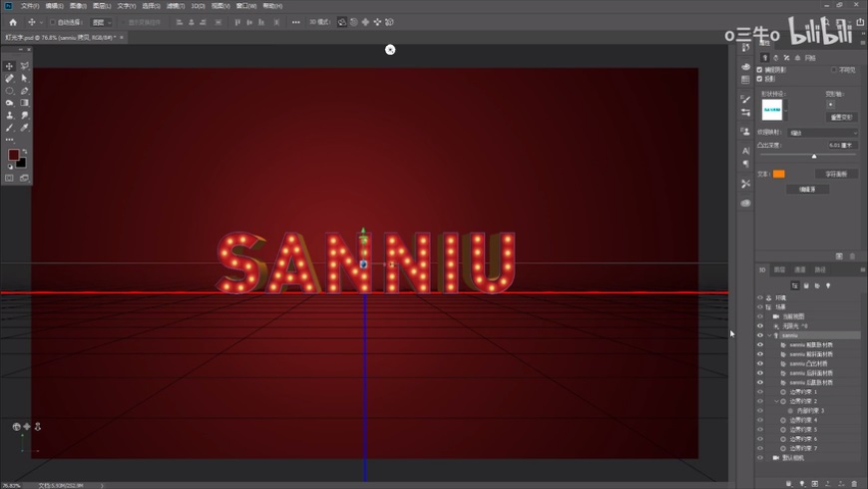Click the 3D rotate object mode icon
Viewport: 868px width, 489px height.
coord(342,22)
